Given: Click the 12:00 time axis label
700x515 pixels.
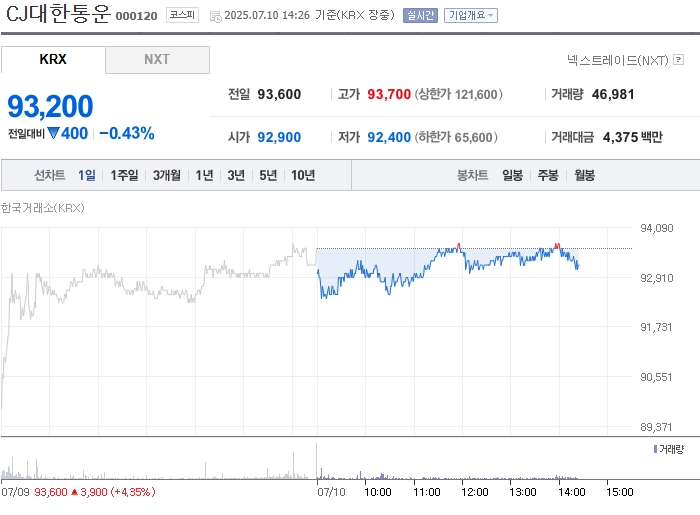Looking at the screenshot, I should pos(475,492).
